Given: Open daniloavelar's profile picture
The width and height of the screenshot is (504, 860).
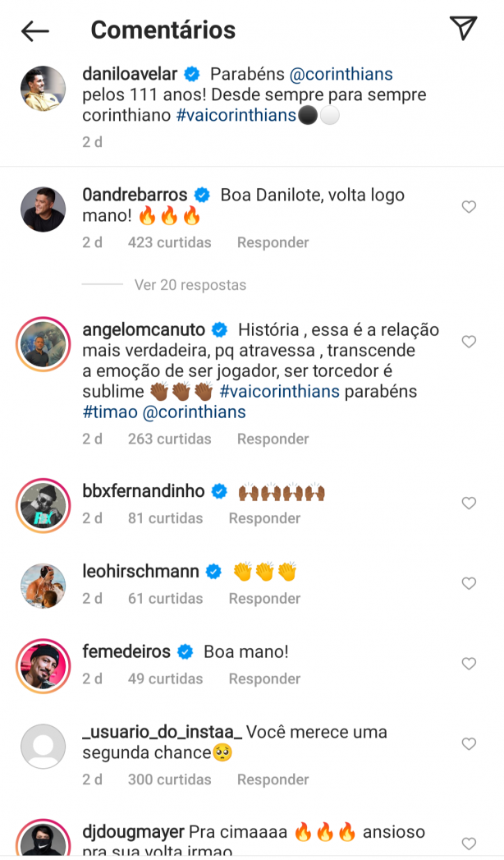Looking at the screenshot, I should pyautogui.click(x=44, y=89).
